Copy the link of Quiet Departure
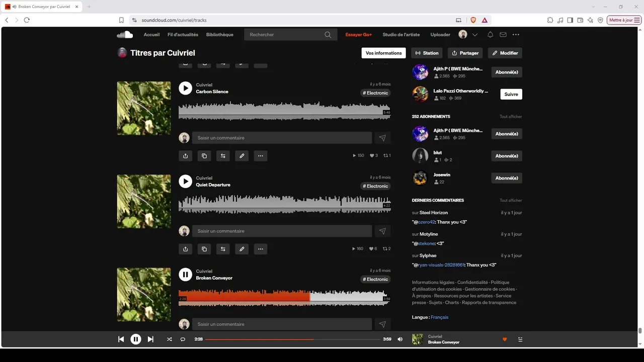 click(204, 249)
